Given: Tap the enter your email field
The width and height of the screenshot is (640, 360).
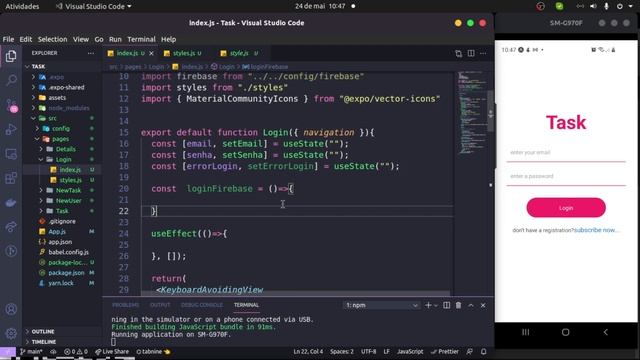Looking at the screenshot, I should coord(566,153).
